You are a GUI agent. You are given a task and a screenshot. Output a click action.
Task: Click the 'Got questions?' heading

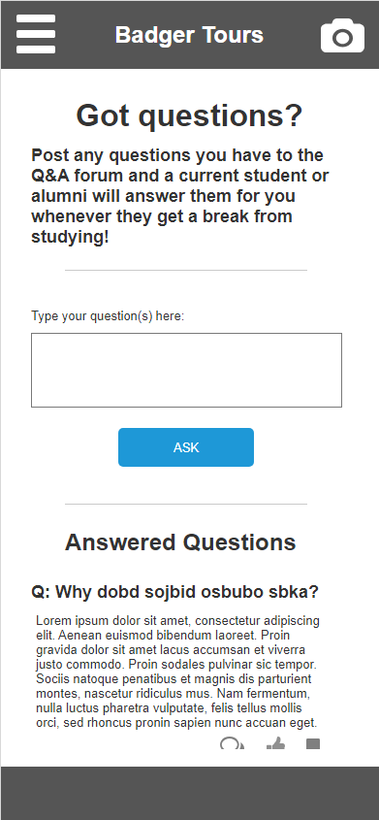189,116
